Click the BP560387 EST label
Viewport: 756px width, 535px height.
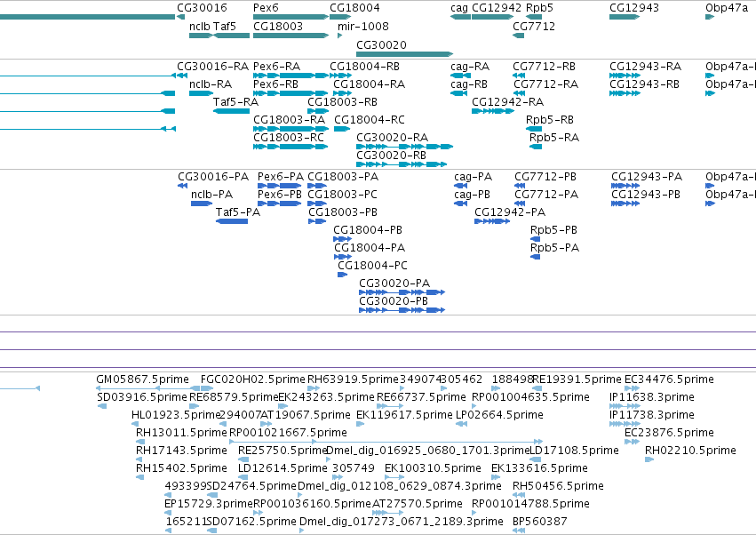pyautogui.click(x=539, y=521)
